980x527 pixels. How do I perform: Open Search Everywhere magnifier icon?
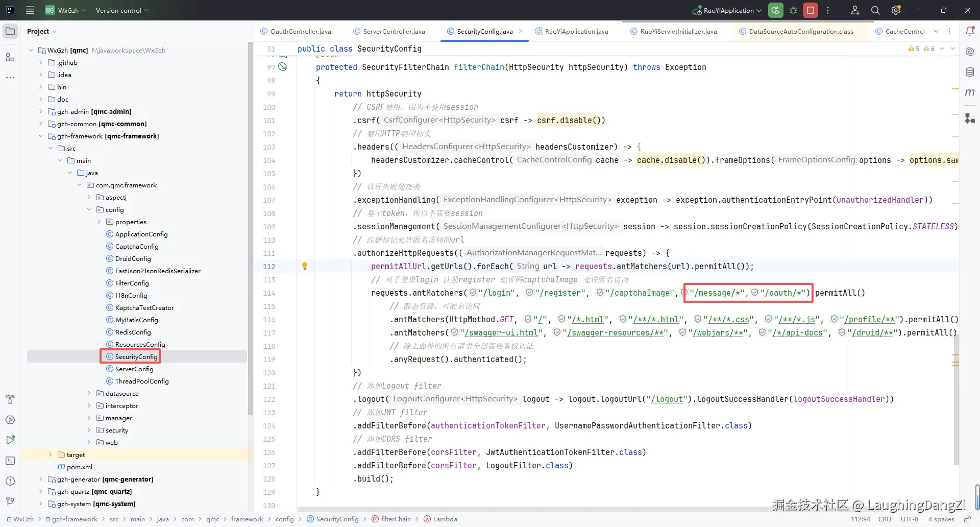[x=875, y=10]
